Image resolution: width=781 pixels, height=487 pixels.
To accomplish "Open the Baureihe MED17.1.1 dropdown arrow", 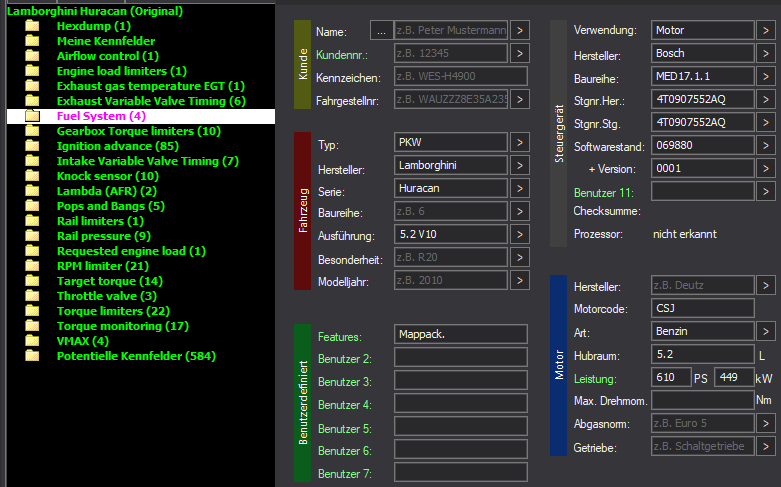I will coord(766,76).
